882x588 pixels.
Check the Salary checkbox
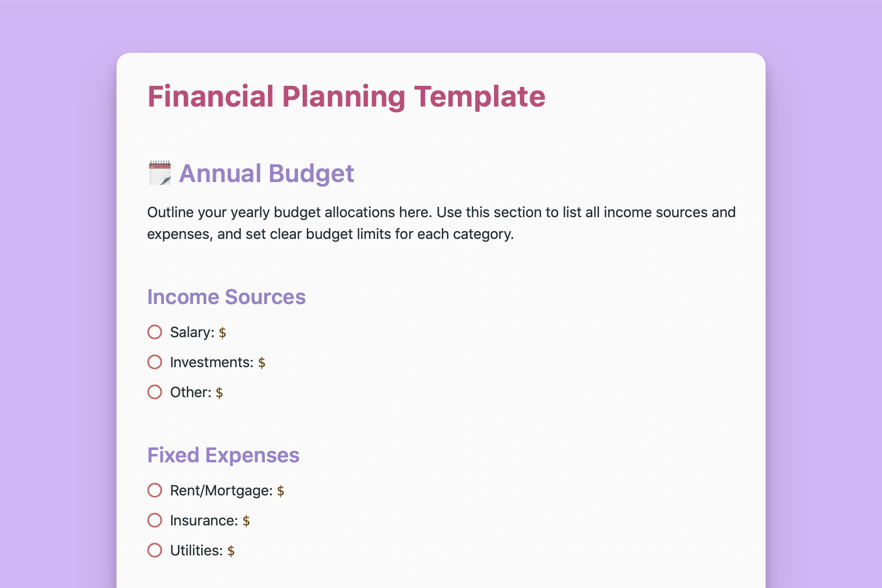(155, 332)
